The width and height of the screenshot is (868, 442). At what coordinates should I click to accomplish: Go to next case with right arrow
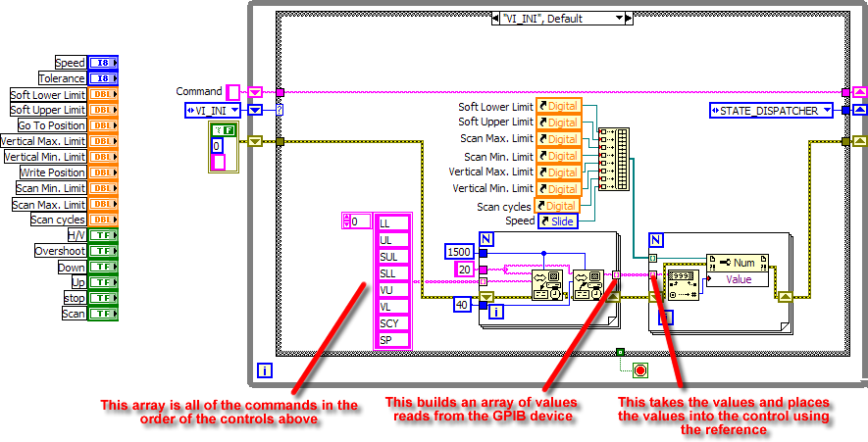(629, 19)
